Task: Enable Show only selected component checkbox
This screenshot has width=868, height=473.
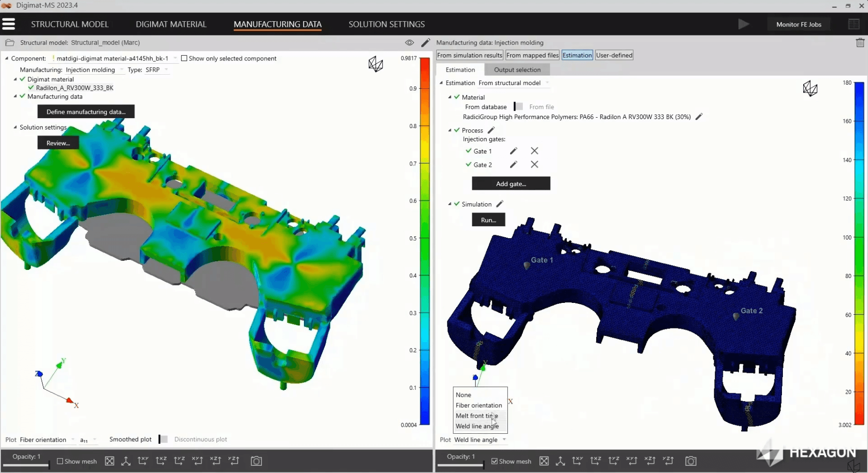Action: [x=184, y=59]
